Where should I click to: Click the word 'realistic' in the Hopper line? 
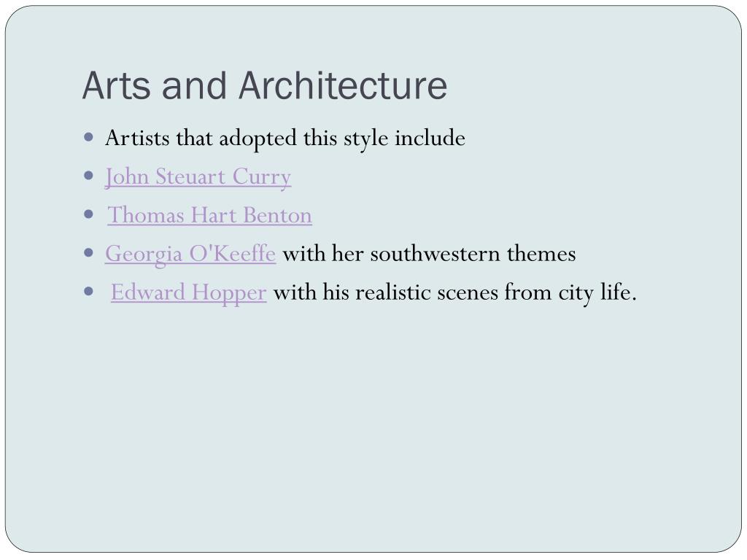(x=393, y=292)
